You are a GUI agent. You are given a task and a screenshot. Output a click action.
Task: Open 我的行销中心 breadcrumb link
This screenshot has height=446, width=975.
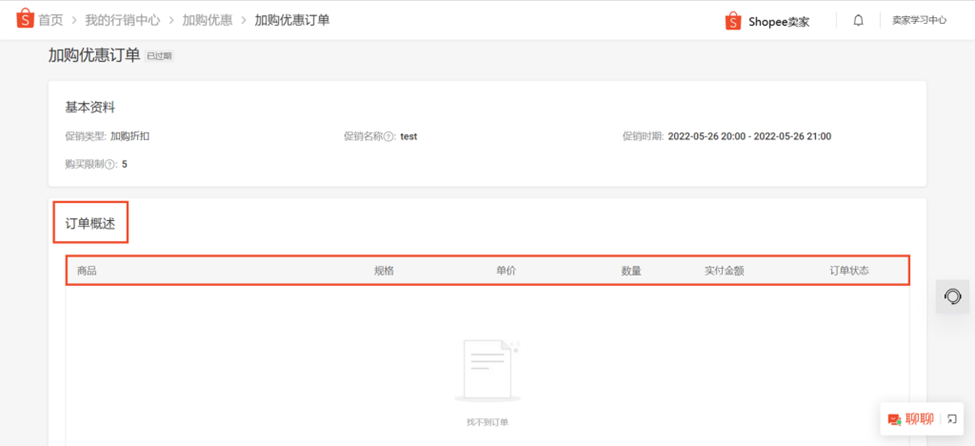click(122, 20)
